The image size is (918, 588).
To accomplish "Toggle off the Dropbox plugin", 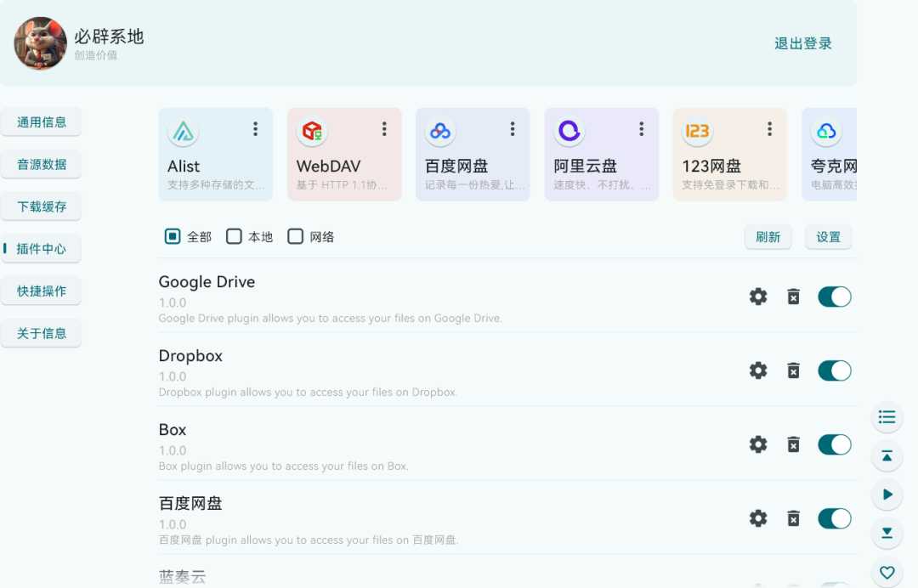I will point(835,370).
